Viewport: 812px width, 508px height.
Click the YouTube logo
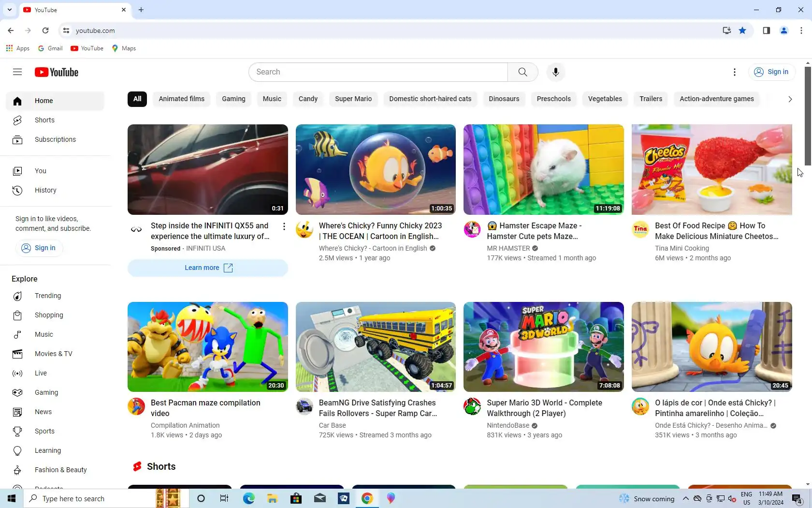[57, 72]
